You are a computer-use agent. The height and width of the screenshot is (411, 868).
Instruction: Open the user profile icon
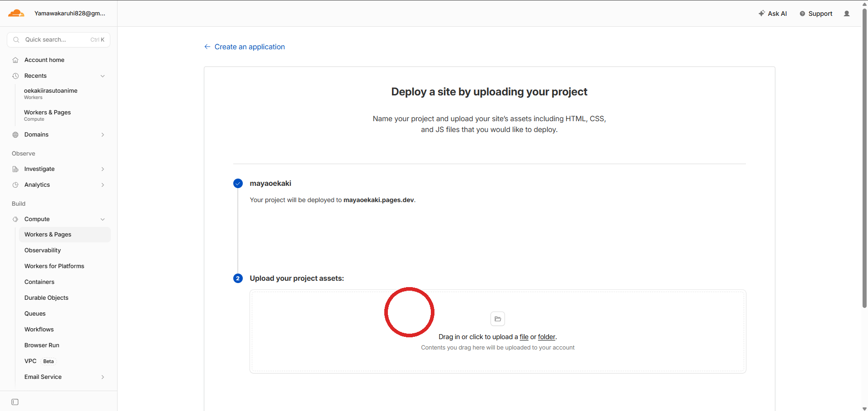click(x=847, y=14)
